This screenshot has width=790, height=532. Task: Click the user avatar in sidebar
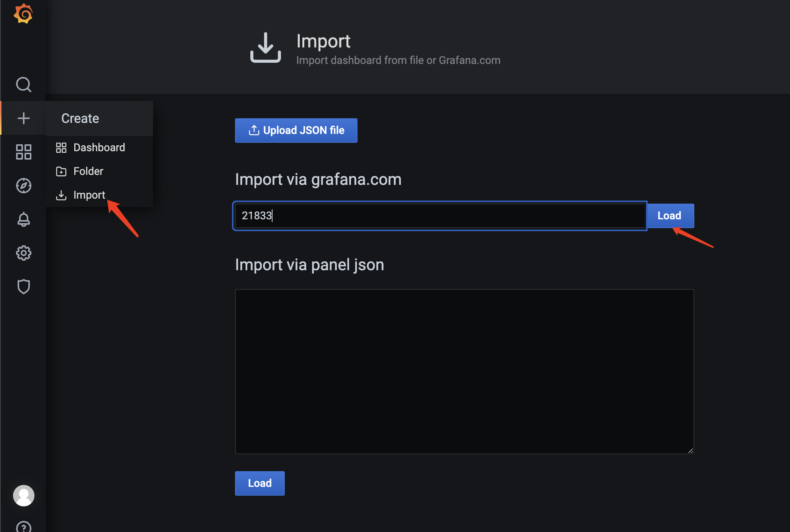(23, 496)
